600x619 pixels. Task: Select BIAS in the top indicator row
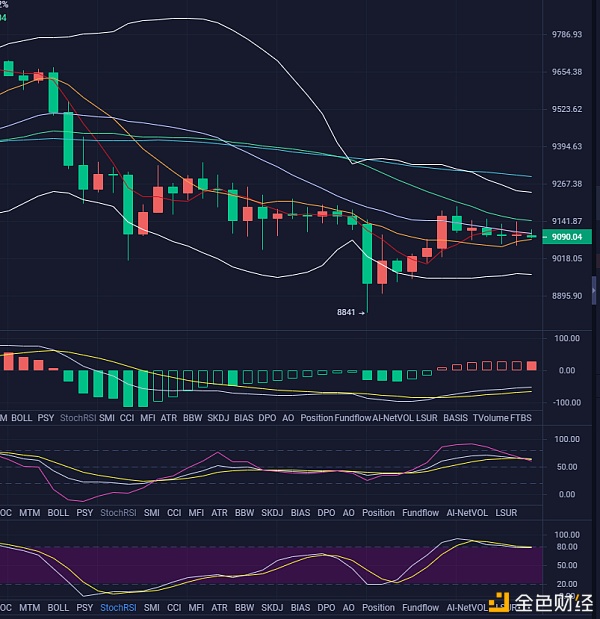tap(244, 418)
